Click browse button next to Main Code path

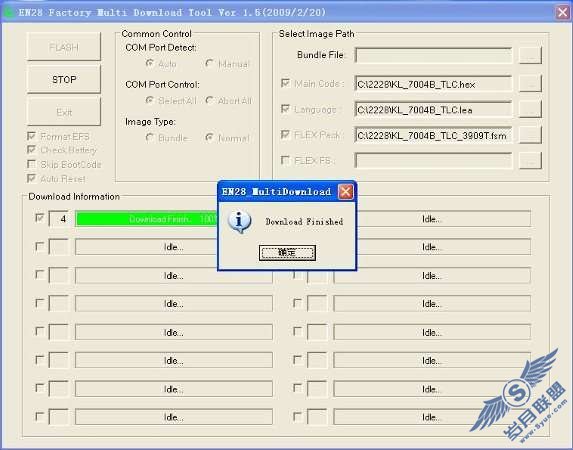530,84
